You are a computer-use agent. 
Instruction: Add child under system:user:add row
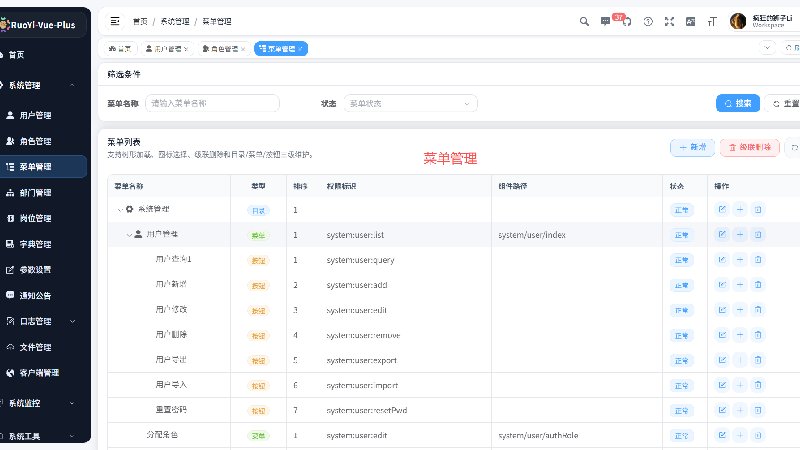pos(740,284)
